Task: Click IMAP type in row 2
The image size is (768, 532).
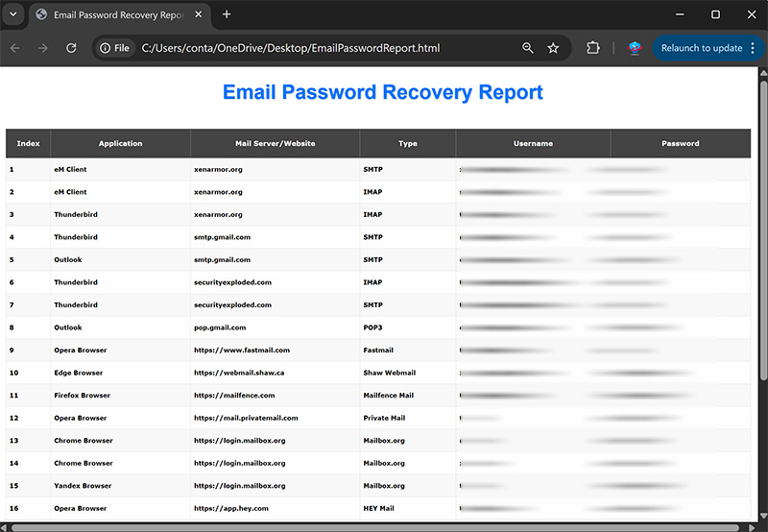Action: [x=372, y=192]
